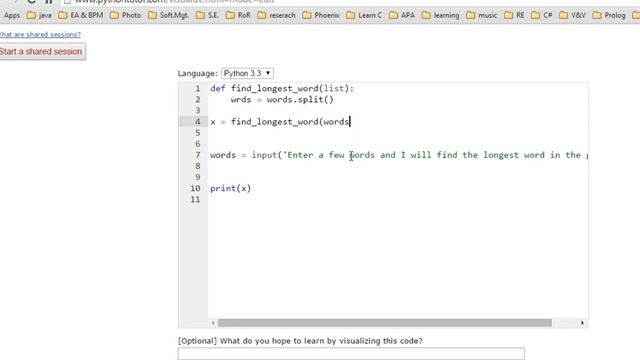
Task: Click line number 11 in the gutter
Action: 195,200
